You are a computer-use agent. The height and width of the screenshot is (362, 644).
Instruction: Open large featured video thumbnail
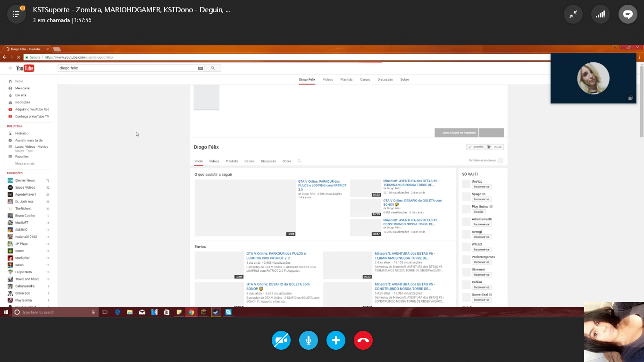point(245,208)
